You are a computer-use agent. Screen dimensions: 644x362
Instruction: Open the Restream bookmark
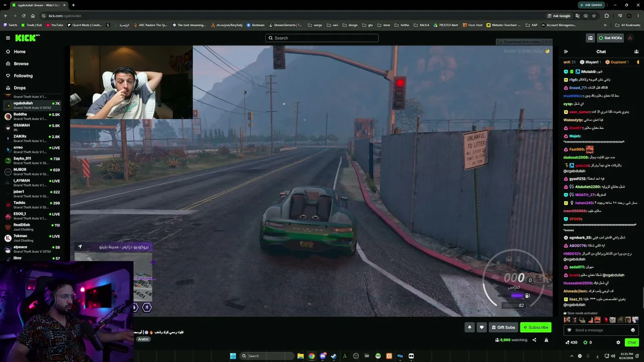256,25
